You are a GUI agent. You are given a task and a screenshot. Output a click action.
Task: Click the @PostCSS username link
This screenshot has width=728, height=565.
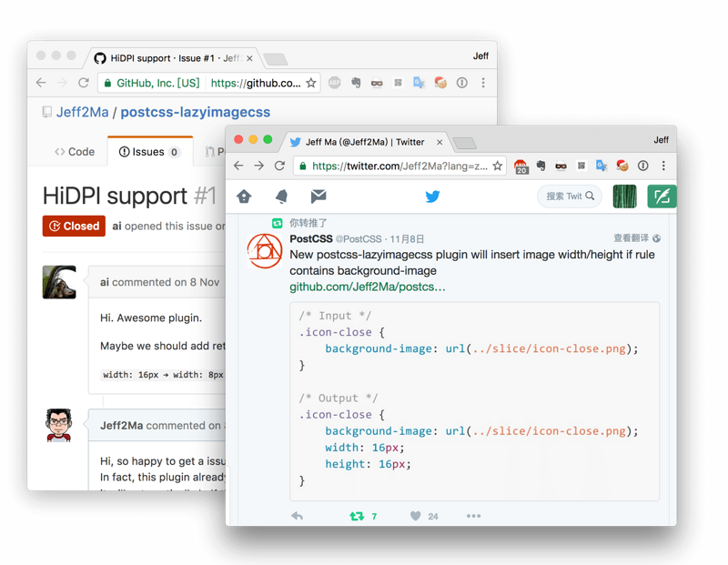coord(358,238)
